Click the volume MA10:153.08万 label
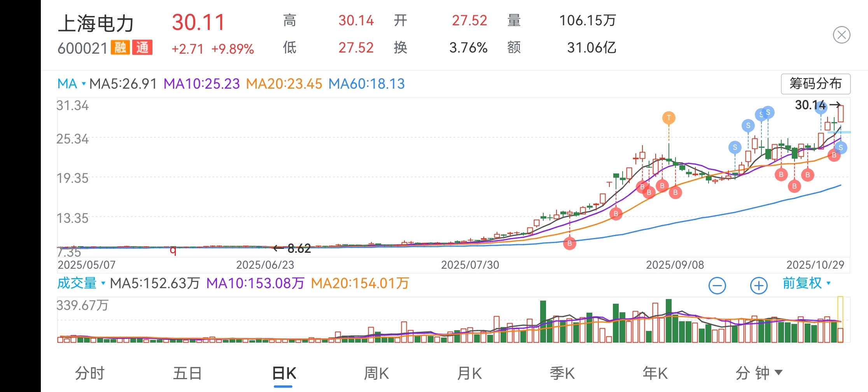The height and width of the screenshot is (392, 868). (255, 283)
